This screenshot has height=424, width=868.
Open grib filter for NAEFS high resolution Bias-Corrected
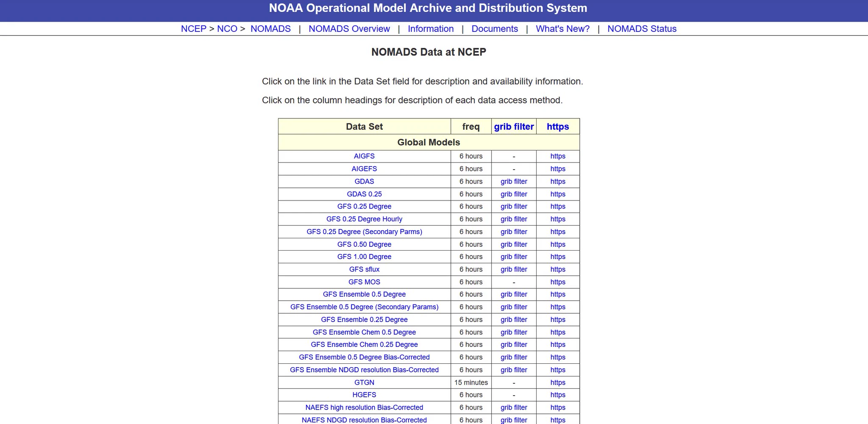(x=514, y=407)
